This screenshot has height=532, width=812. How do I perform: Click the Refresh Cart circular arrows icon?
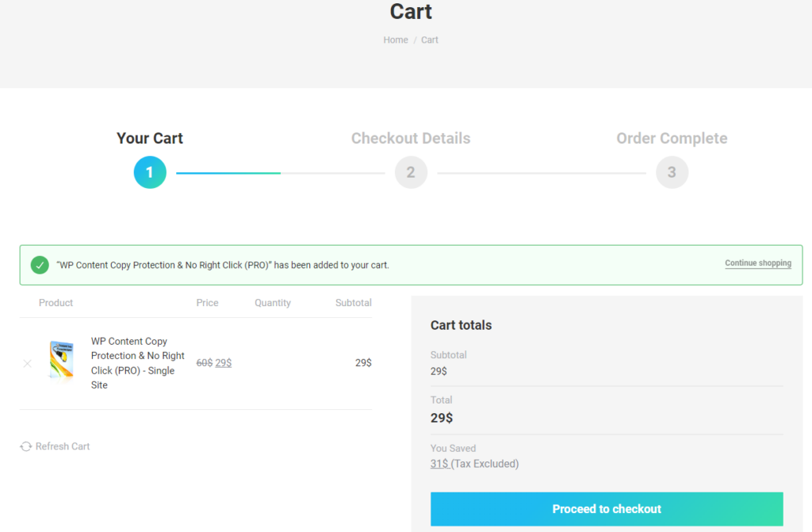[x=26, y=446]
